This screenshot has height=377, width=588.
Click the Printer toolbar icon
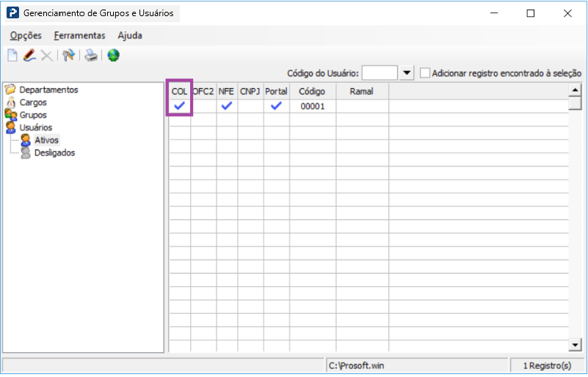click(x=91, y=56)
